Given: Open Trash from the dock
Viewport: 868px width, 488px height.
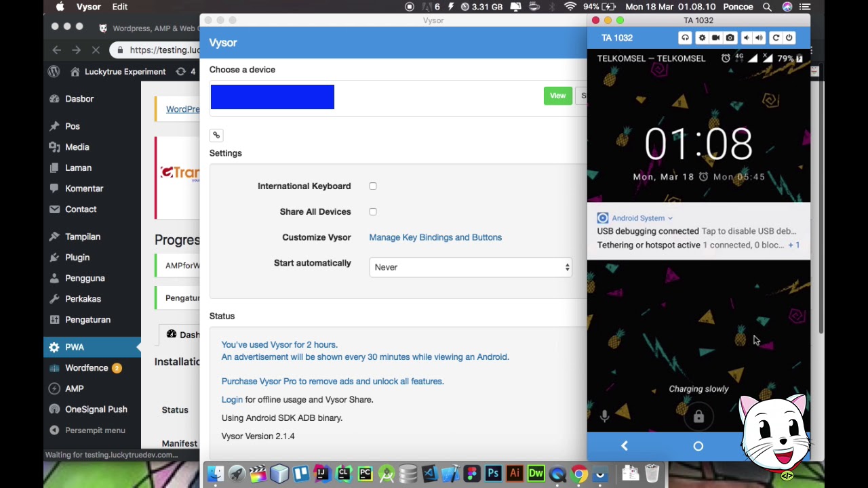Looking at the screenshot, I should pyautogui.click(x=652, y=474).
